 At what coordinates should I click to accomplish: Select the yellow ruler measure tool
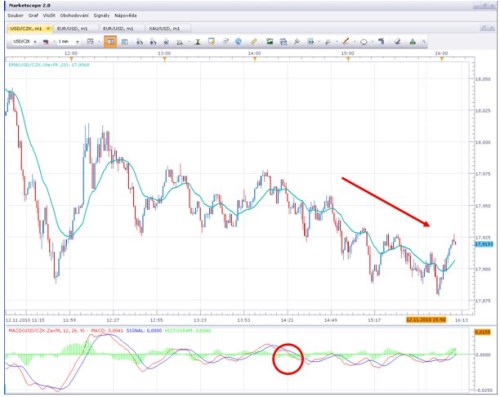tap(254, 42)
